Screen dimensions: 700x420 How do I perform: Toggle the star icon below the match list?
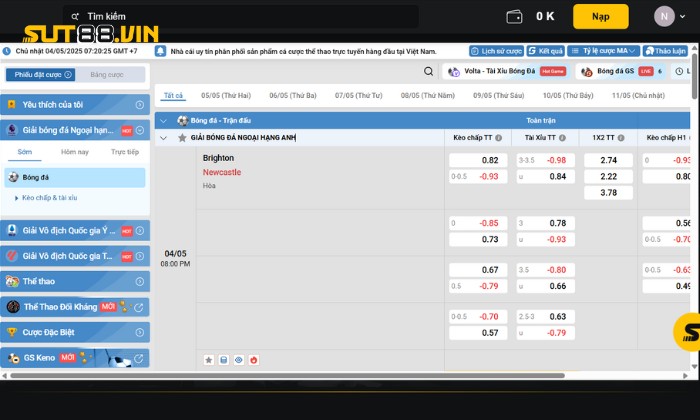pyautogui.click(x=209, y=359)
